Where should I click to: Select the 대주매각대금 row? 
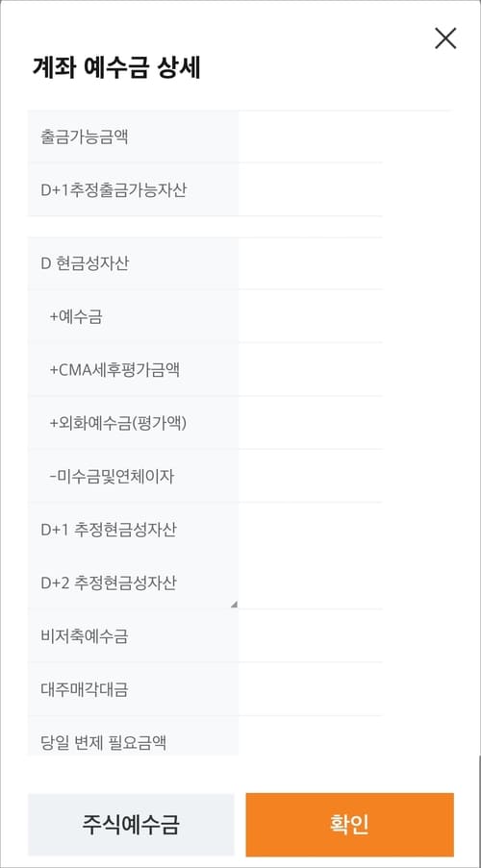pos(205,689)
